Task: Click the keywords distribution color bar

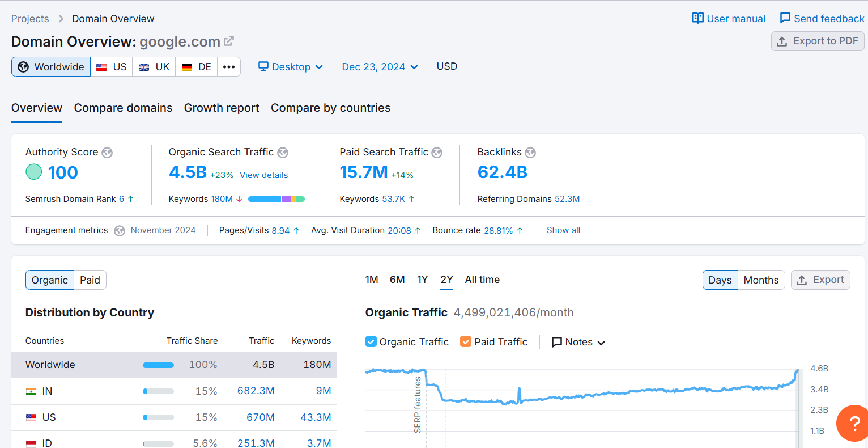Action: coord(276,199)
